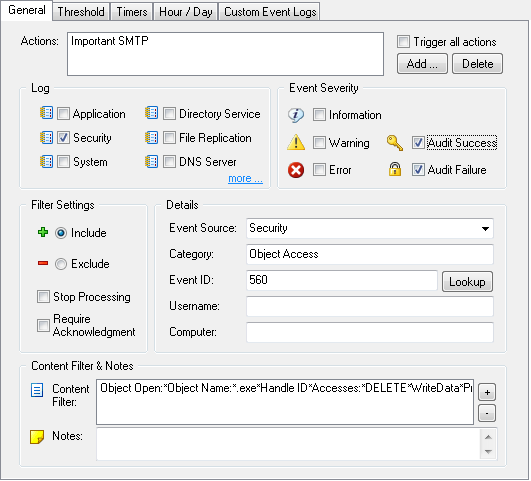Screen dimensions: 531x481
Task: Click the Content Filter document icon
Action: (x=37, y=390)
